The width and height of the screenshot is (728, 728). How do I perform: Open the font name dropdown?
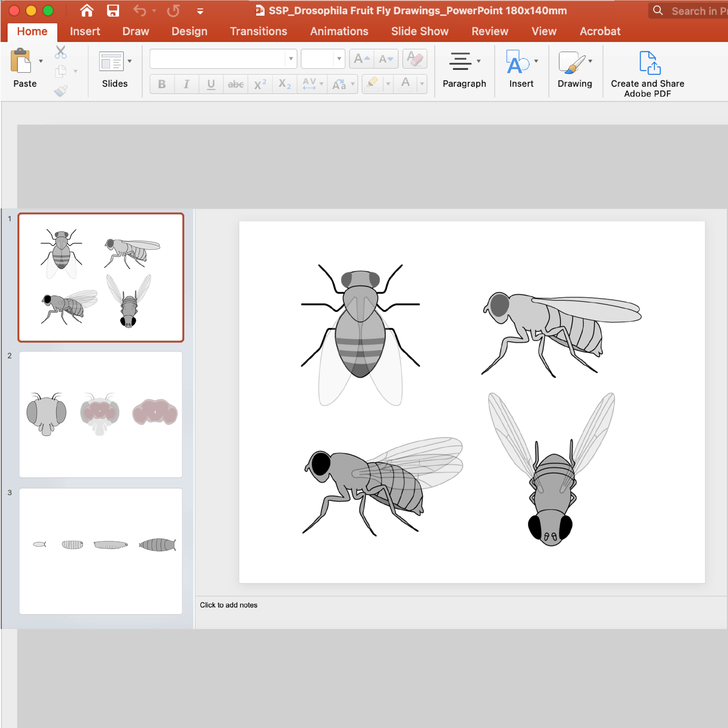(x=290, y=58)
